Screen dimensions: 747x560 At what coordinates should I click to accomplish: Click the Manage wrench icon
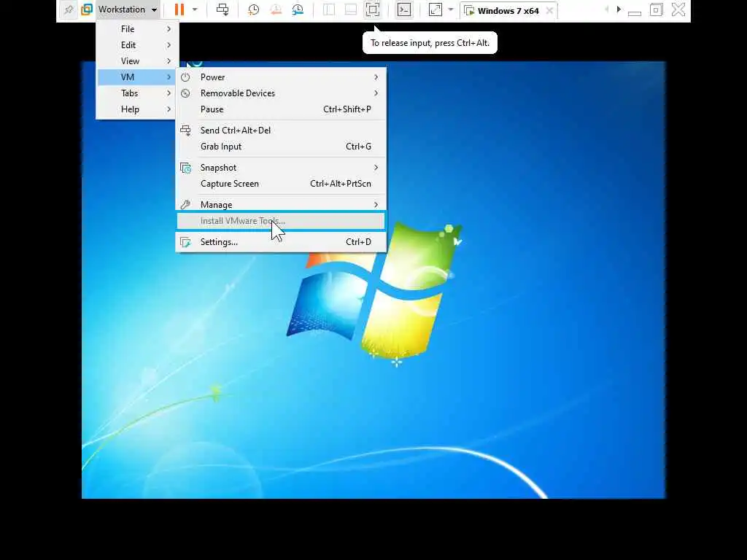tap(185, 205)
